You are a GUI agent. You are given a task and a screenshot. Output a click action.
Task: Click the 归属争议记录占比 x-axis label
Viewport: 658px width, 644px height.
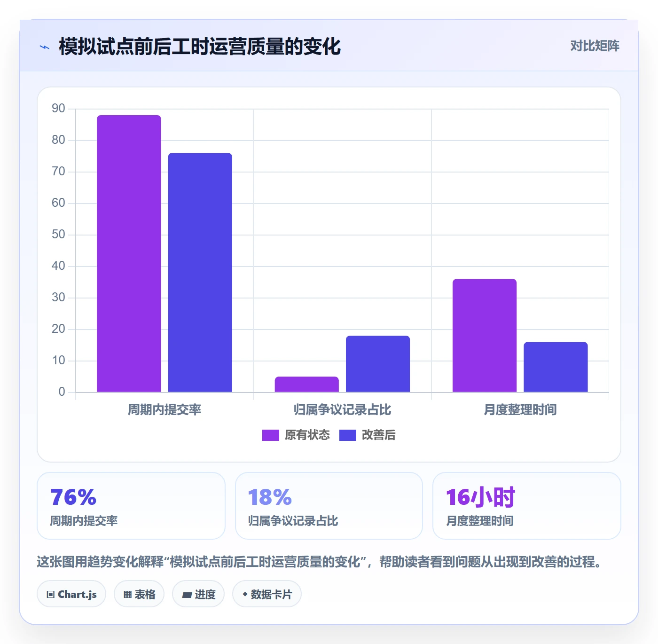click(343, 410)
